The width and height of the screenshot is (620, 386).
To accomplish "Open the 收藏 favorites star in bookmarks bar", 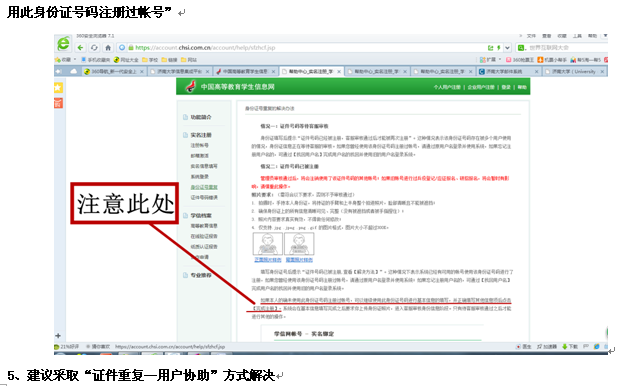I will point(64,60).
